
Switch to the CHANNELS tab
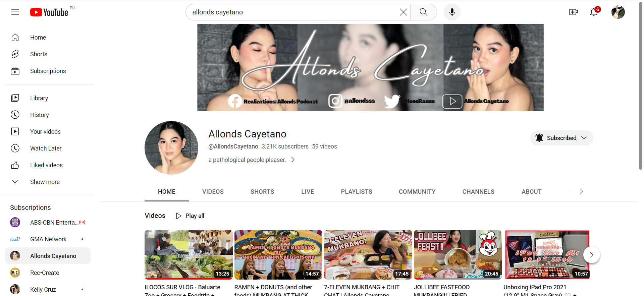[478, 192]
